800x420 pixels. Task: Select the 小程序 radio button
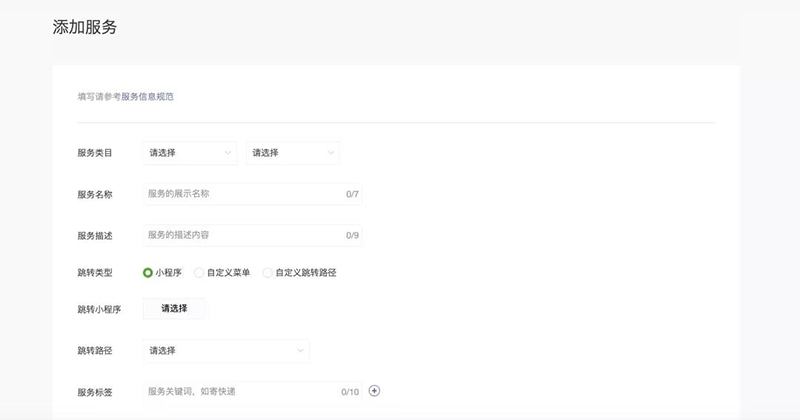(x=147, y=273)
